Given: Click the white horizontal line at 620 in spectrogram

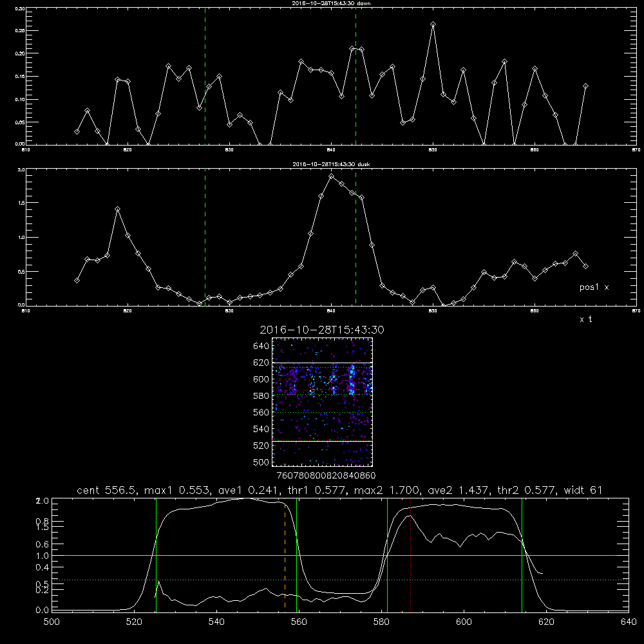Looking at the screenshot, I should (322, 363).
